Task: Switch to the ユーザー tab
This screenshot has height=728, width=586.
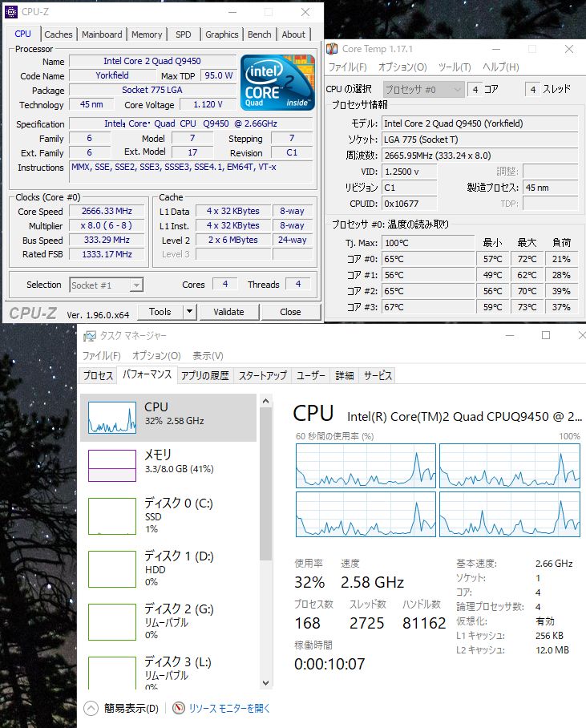Action: coord(311,375)
